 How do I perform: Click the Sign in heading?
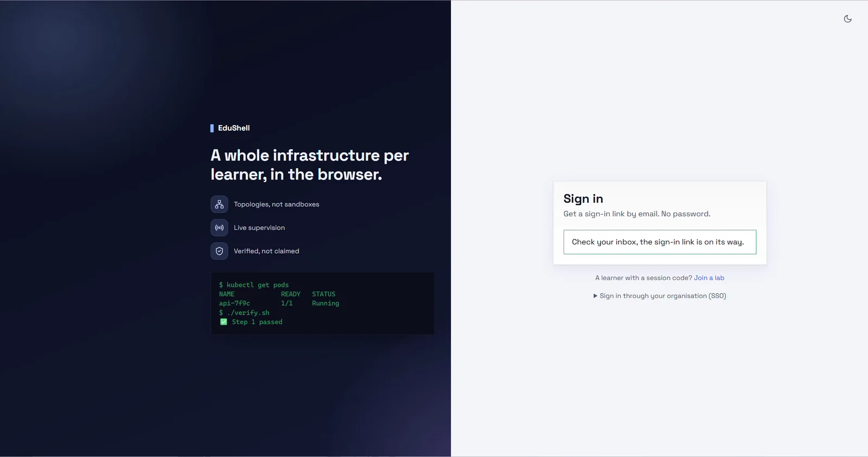click(583, 199)
